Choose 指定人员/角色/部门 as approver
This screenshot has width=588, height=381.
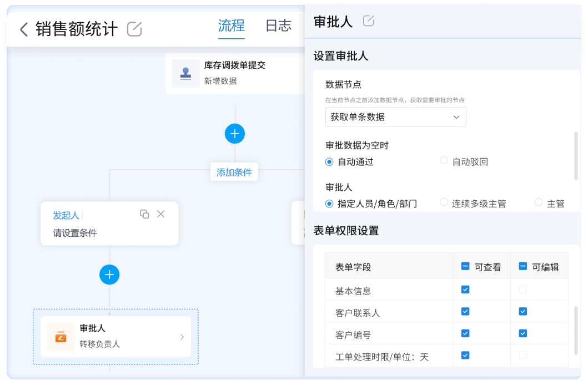click(x=329, y=204)
